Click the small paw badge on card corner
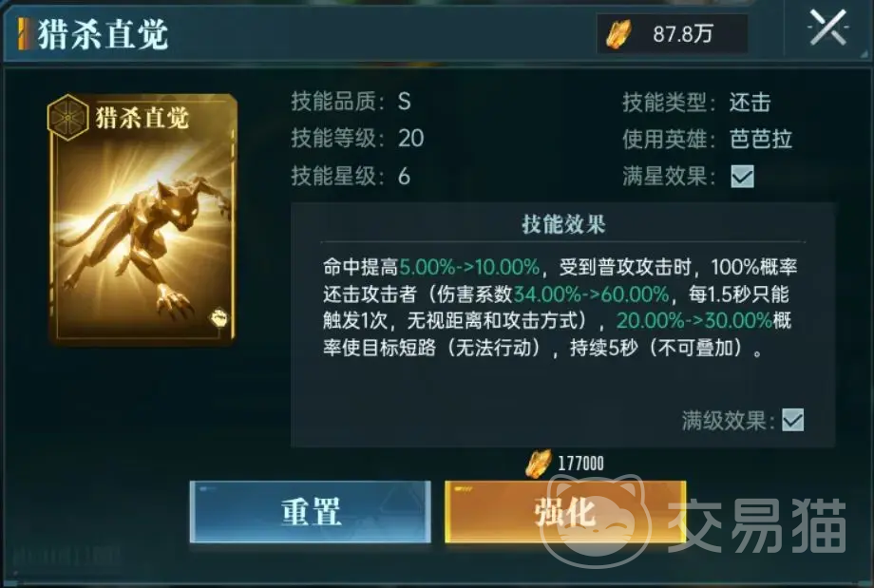874x588 pixels. click(218, 318)
